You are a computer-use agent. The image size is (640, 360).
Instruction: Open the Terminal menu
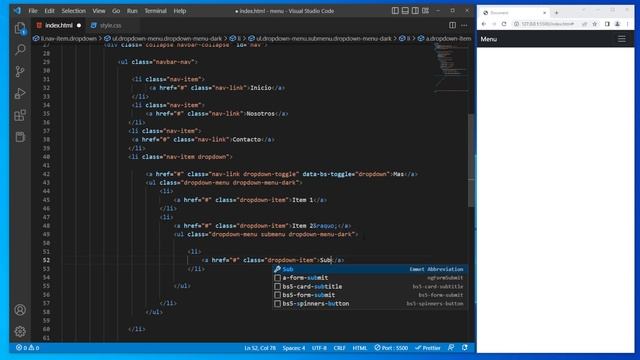pos(155,11)
